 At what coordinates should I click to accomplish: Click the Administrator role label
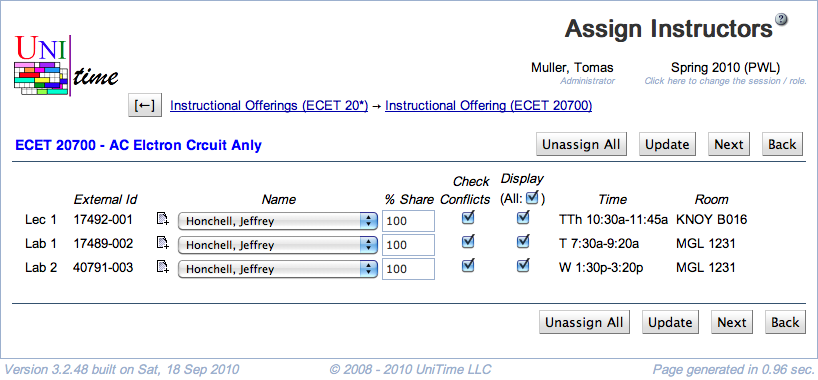587,81
